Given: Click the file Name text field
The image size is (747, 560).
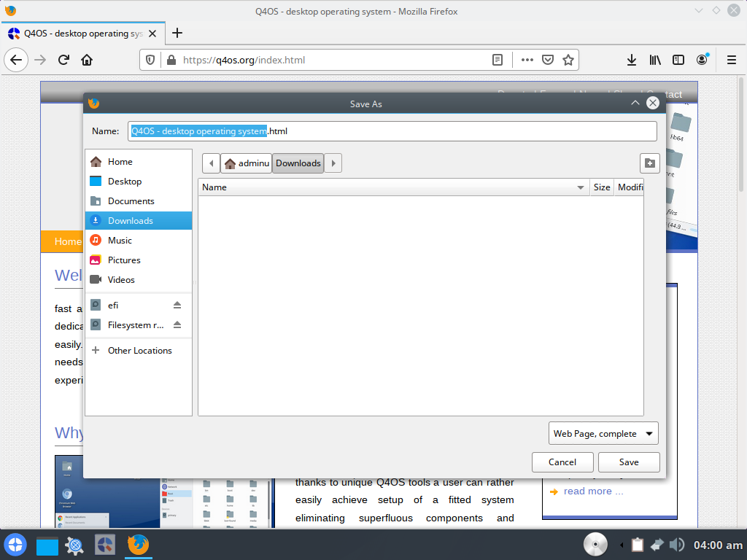Looking at the screenshot, I should click(392, 131).
